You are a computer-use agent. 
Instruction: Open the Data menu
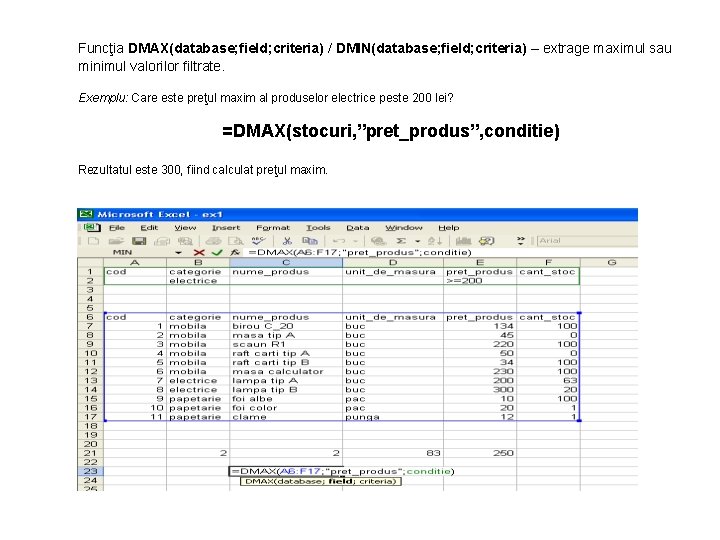click(x=358, y=228)
